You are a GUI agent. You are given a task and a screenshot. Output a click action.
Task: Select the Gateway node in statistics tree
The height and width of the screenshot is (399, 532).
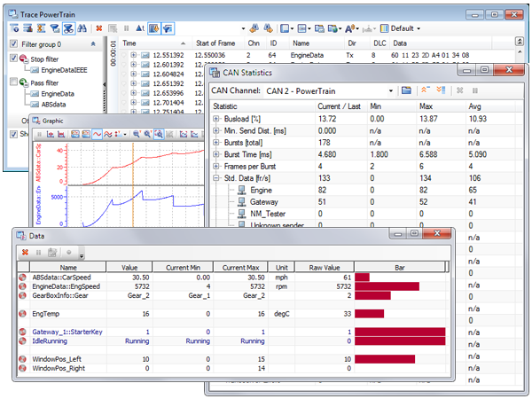[x=264, y=201]
